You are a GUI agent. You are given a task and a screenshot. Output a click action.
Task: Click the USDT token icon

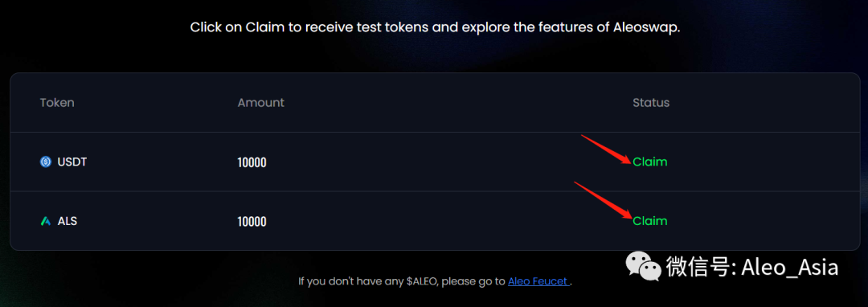pos(46,162)
